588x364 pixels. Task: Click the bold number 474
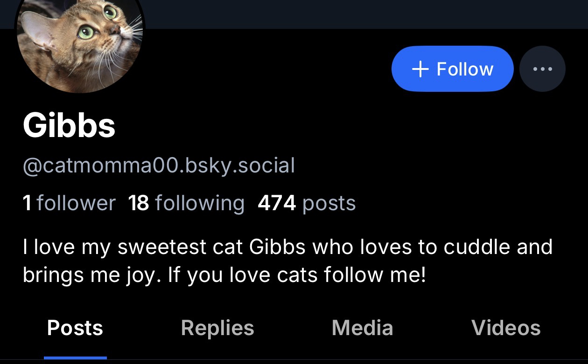[x=277, y=203]
